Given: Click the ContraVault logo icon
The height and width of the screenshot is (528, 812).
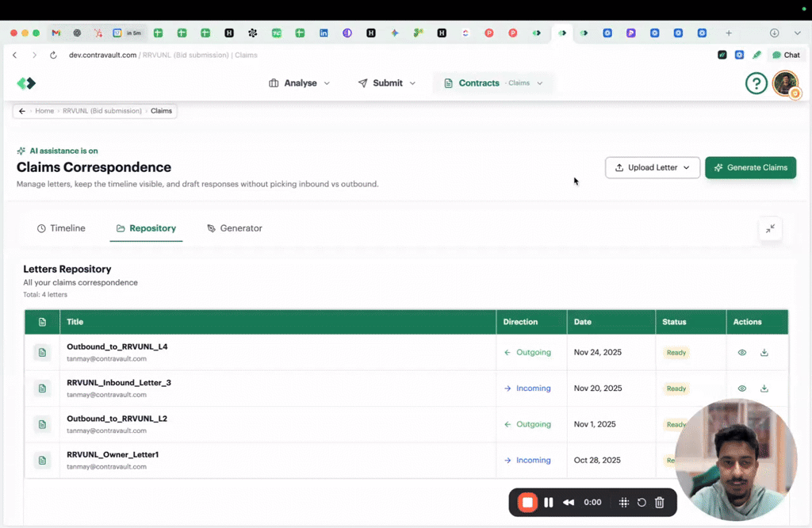Looking at the screenshot, I should (x=26, y=83).
